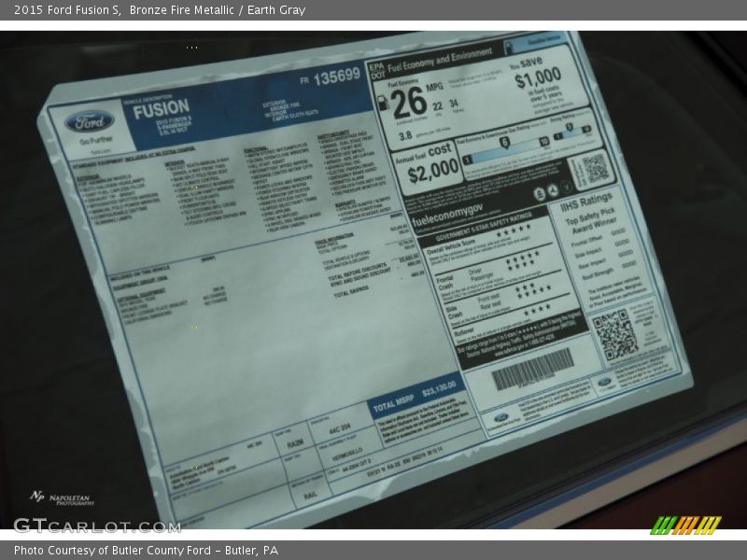Click the "fueleconomy.gov" text

click(x=447, y=215)
